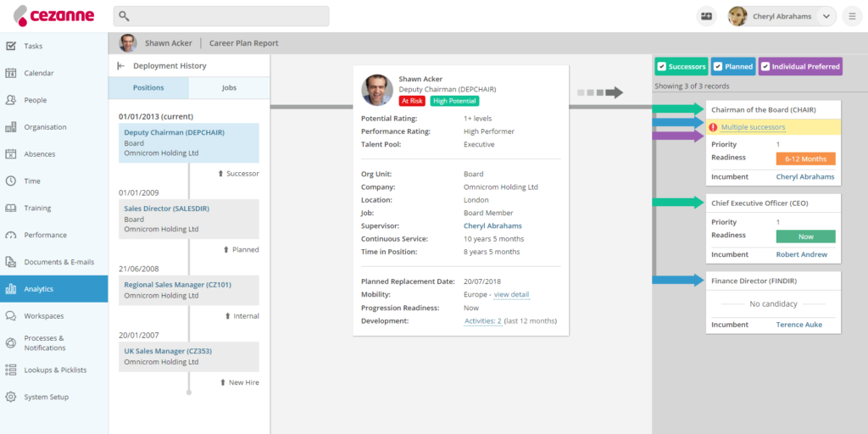Open the Organisation sidebar icon
868x434 pixels.
click(x=10, y=127)
